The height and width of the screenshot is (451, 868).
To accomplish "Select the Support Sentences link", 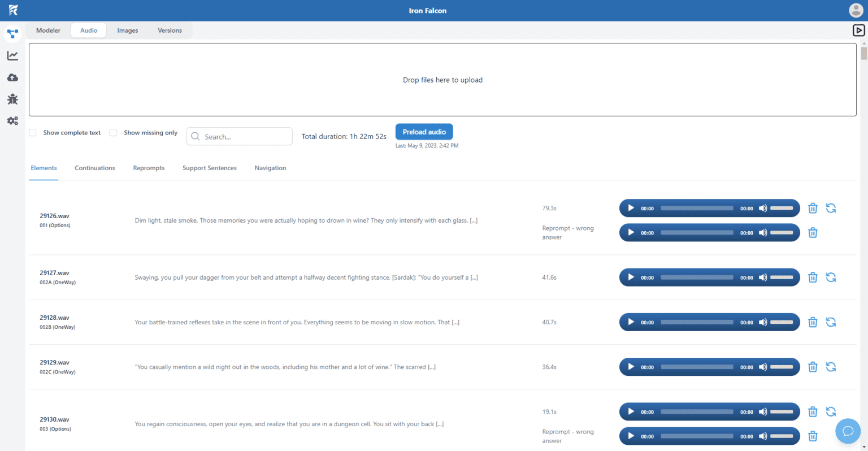I will tap(210, 168).
